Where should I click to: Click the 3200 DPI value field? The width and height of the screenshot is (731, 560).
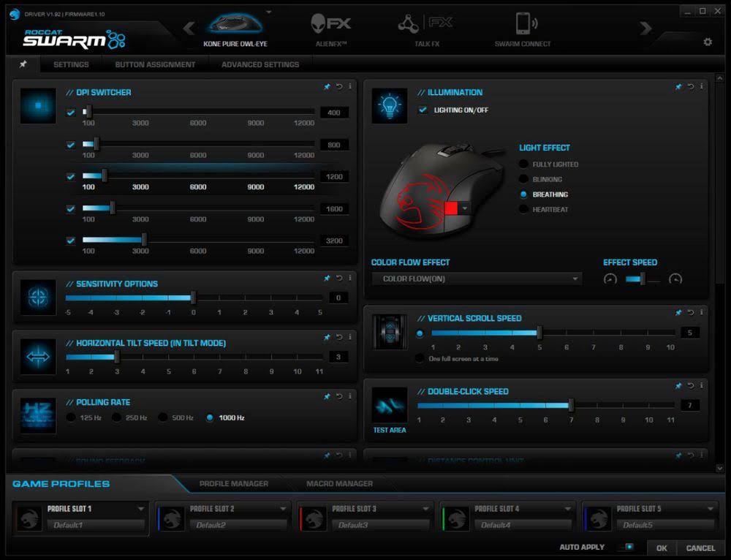coord(334,241)
